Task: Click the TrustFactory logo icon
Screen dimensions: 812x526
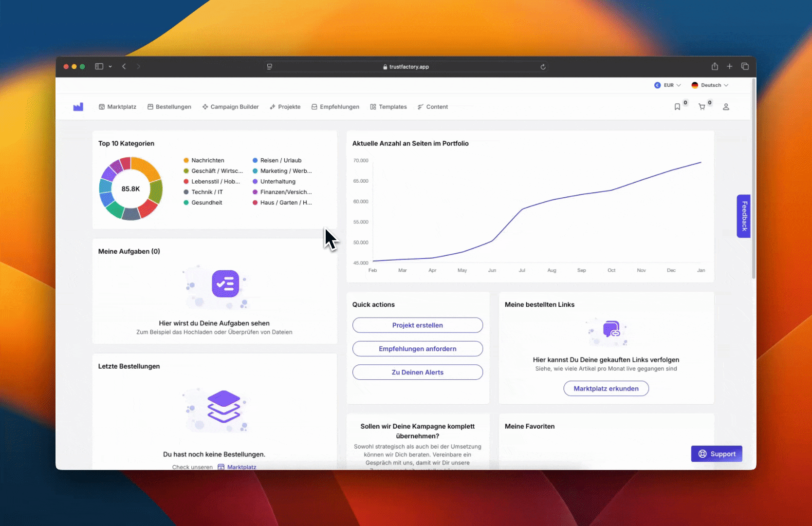Action: [78, 107]
